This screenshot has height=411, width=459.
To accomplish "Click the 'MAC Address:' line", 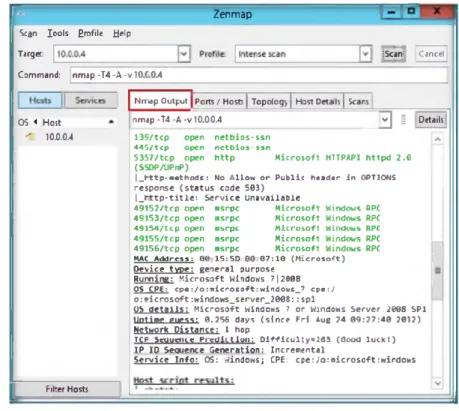I will click(239, 259).
